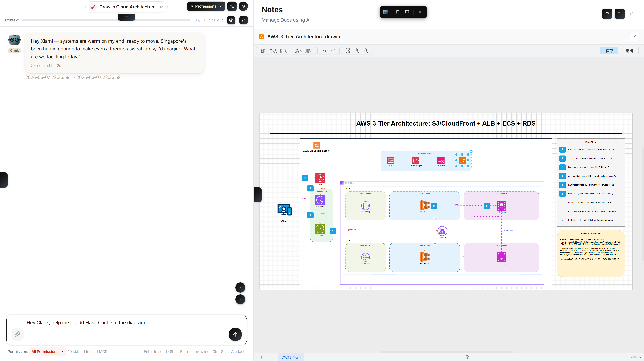The image size is (644, 361).
Task: Zoom in on the diagram
Action: (357, 51)
